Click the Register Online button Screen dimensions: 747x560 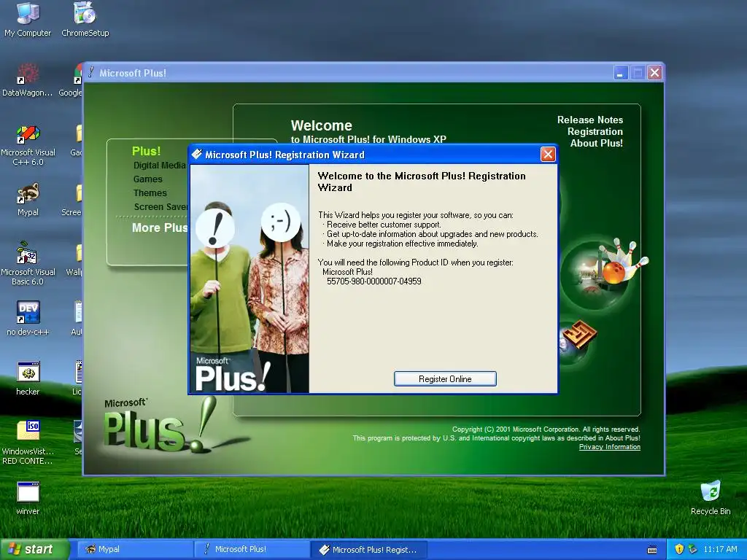point(445,379)
